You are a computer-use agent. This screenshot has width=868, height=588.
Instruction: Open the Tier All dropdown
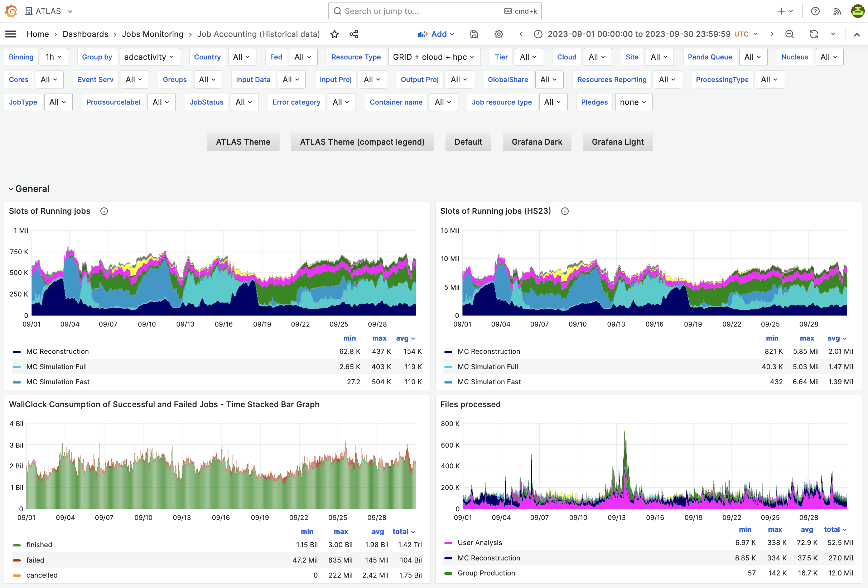tap(529, 57)
